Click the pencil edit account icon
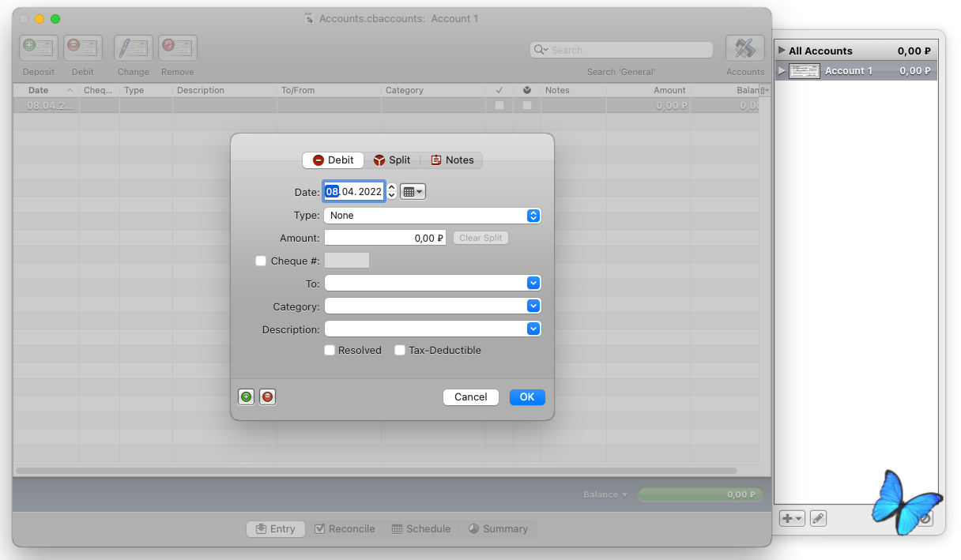Screen dimensions: 961x560 pyautogui.click(x=818, y=519)
